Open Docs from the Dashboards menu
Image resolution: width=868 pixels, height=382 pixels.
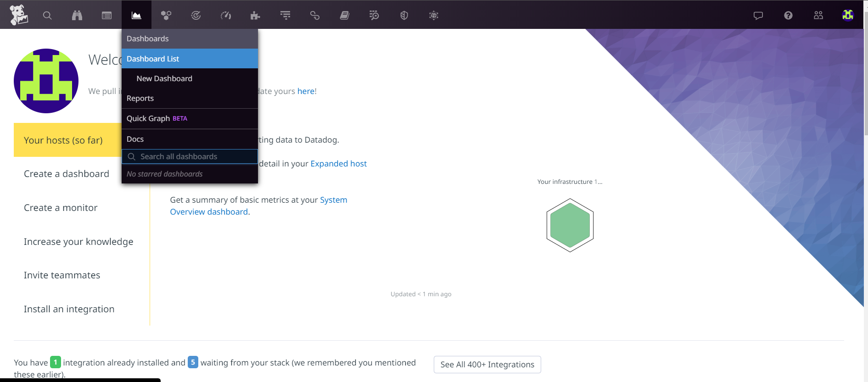190,139
